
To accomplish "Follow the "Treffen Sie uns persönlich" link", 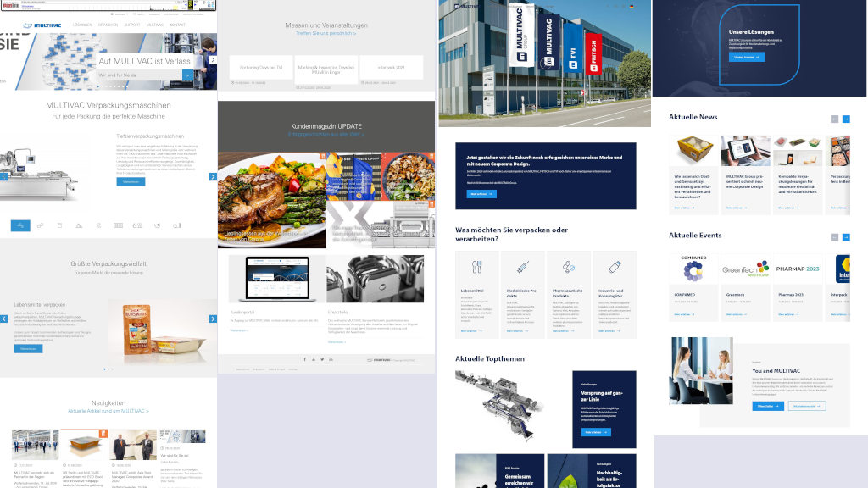I will pos(326,33).
